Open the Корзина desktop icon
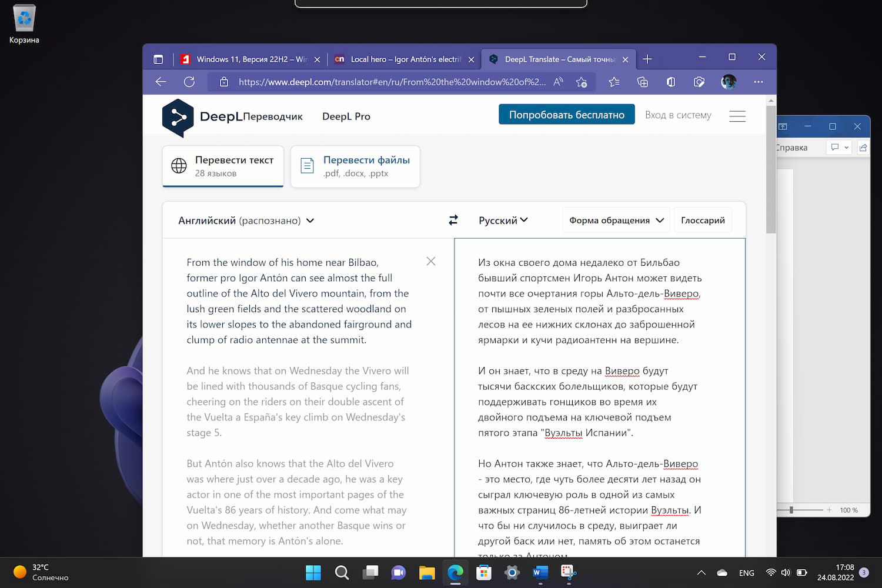Image resolution: width=882 pixels, height=588 pixels. (x=24, y=24)
